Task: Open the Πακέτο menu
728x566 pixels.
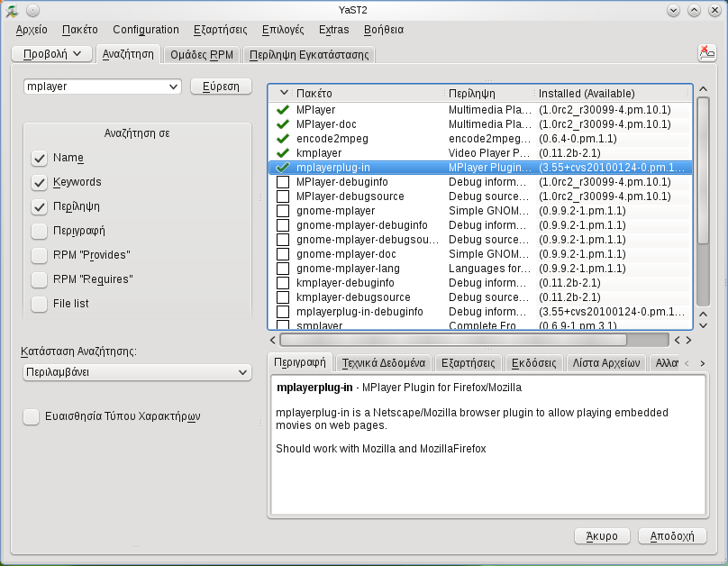Action: [80, 30]
